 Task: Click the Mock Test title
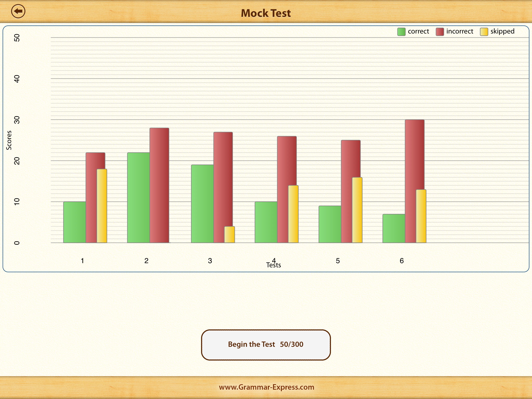tap(266, 13)
